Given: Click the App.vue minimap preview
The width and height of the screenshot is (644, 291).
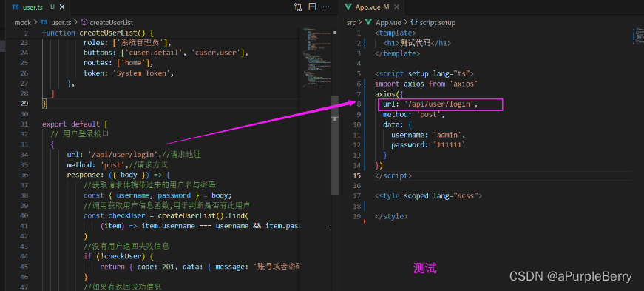Looking at the screenshot, I should point(639,36).
